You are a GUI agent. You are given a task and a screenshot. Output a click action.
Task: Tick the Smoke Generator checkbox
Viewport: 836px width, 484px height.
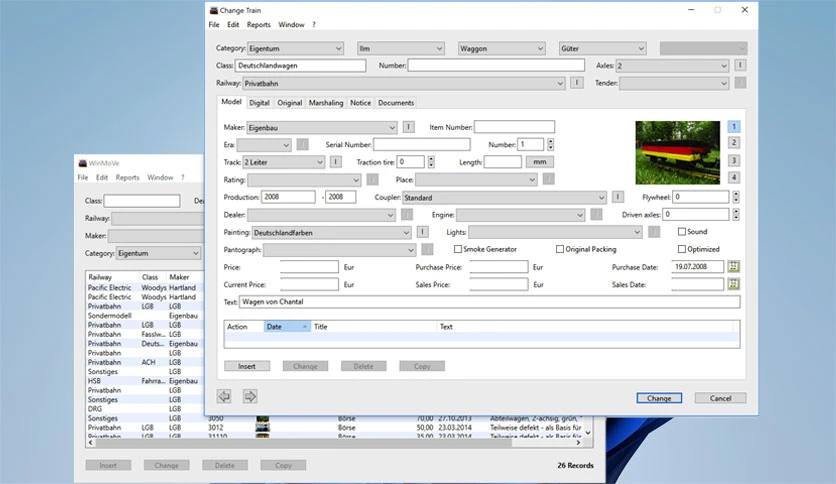pos(457,249)
